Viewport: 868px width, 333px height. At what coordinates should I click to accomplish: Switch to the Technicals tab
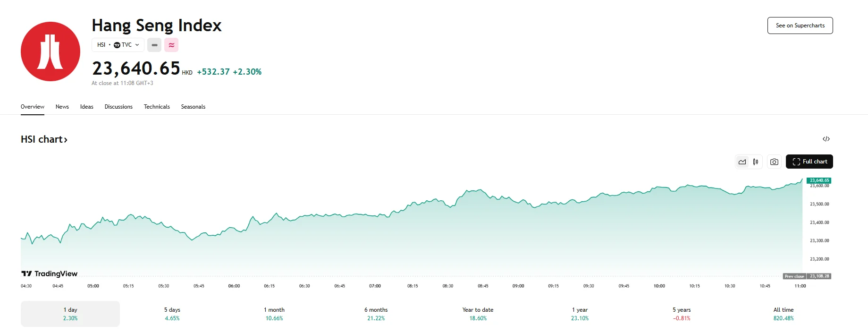[x=157, y=107]
